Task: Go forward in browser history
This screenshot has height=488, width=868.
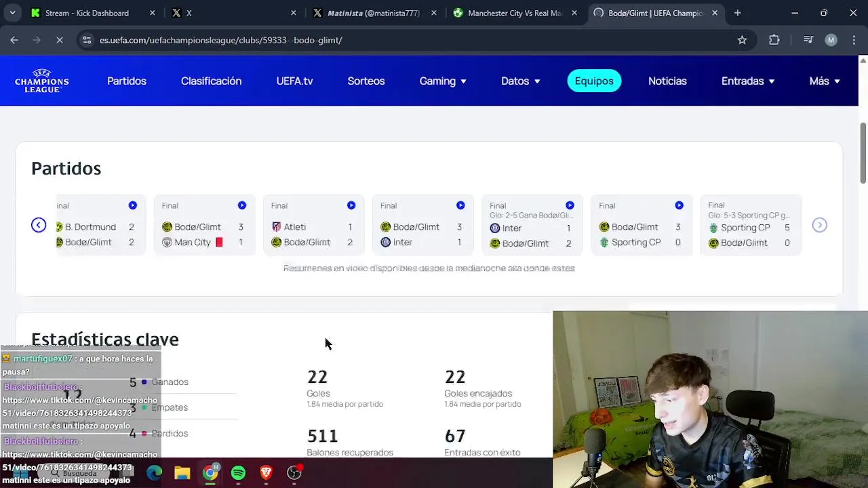Action: pyautogui.click(x=37, y=40)
